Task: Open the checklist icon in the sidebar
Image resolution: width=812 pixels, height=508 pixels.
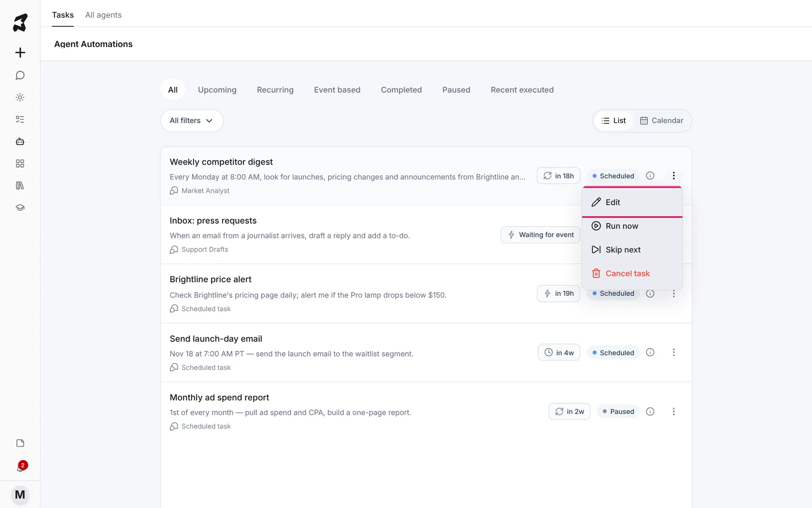Action: pyautogui.click(x=20, y=119)
